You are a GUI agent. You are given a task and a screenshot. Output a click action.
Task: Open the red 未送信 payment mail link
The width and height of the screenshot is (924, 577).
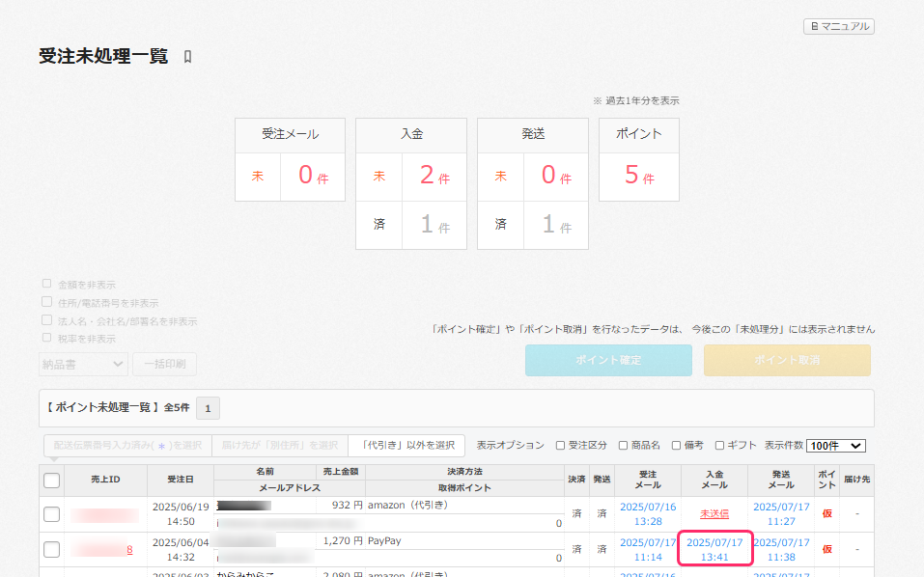(714, 513)
